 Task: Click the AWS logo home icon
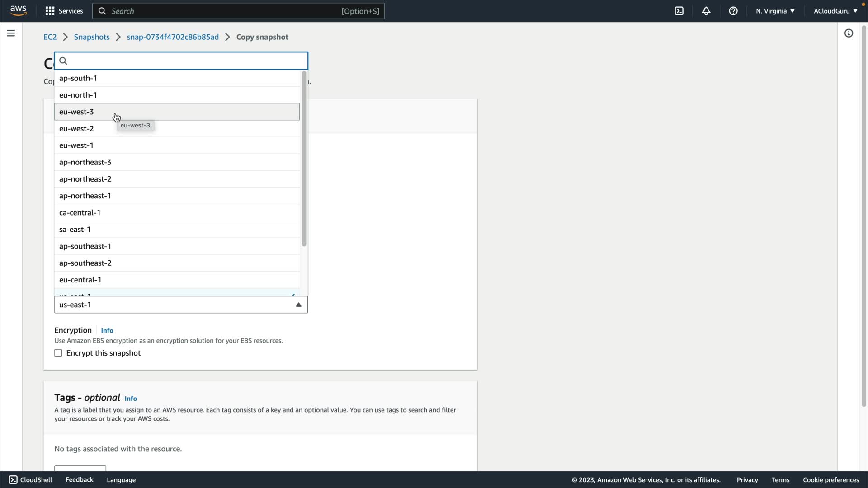pos(18,10)
